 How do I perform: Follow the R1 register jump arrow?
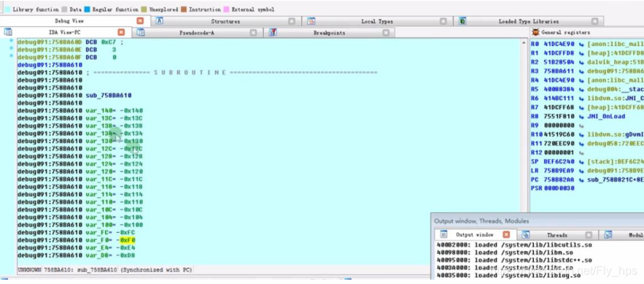click(581, 53)
